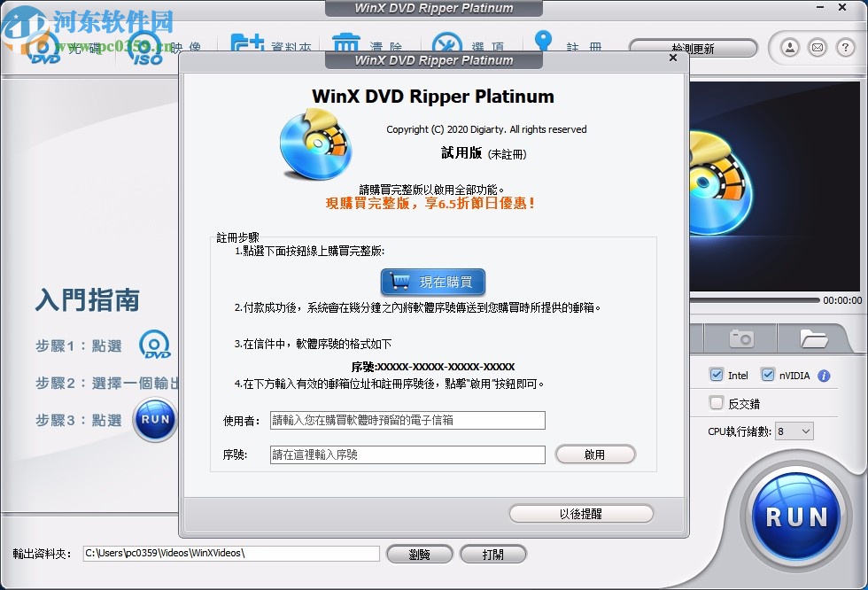
Task: Open a DVD disc with the 光碟 icon
Action: [40, 44]
